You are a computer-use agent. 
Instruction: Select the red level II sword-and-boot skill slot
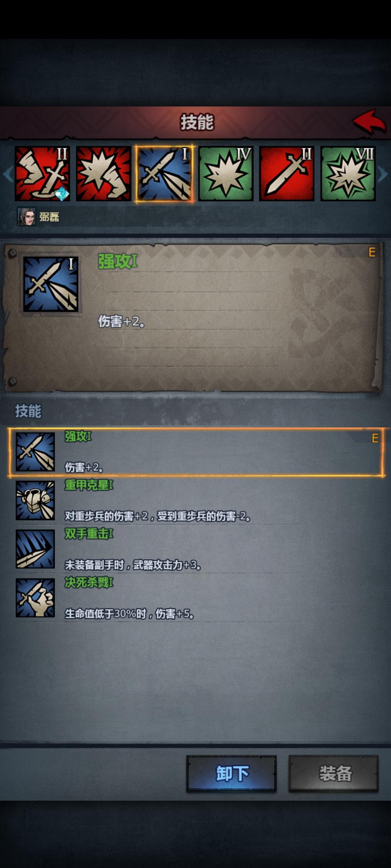point(42,174)
